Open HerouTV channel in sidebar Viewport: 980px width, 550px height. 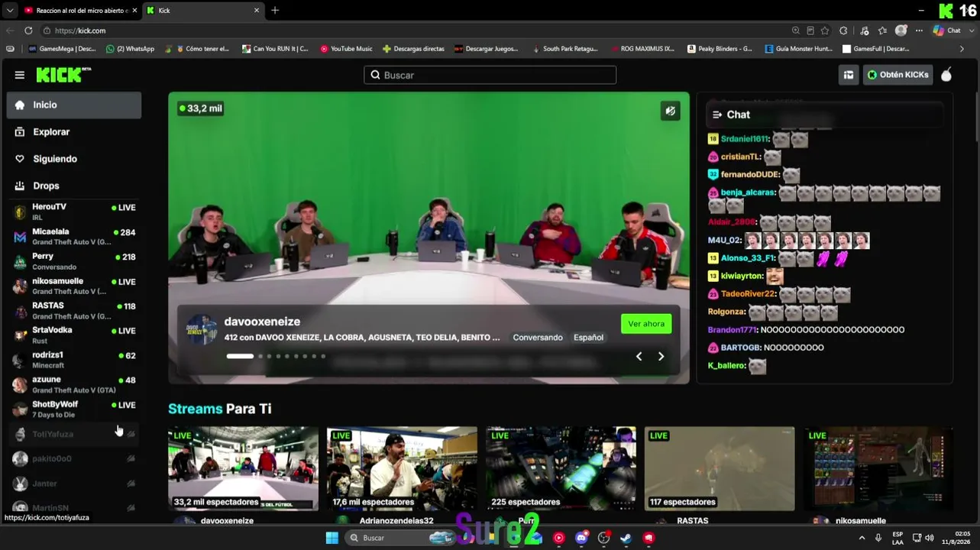click(74, 212)
